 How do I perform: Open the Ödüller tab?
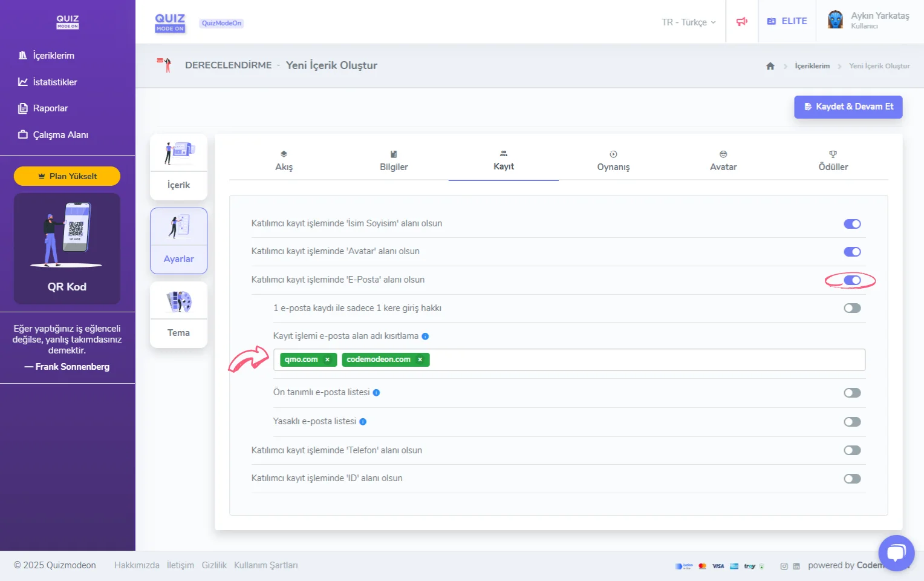[833, 161]
